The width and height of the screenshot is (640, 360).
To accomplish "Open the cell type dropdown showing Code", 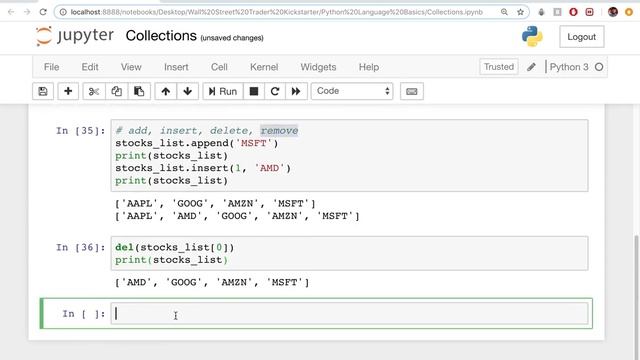I will [x=352, y=91].
